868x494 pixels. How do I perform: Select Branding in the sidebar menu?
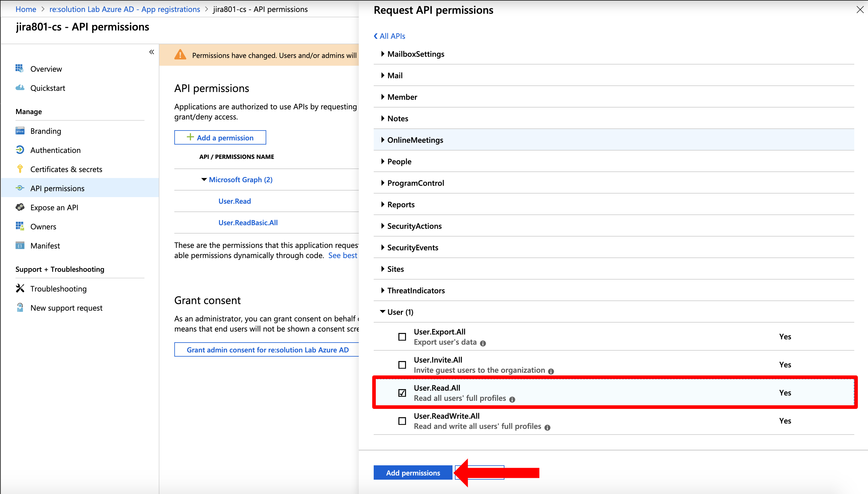(x=45, y=131)
